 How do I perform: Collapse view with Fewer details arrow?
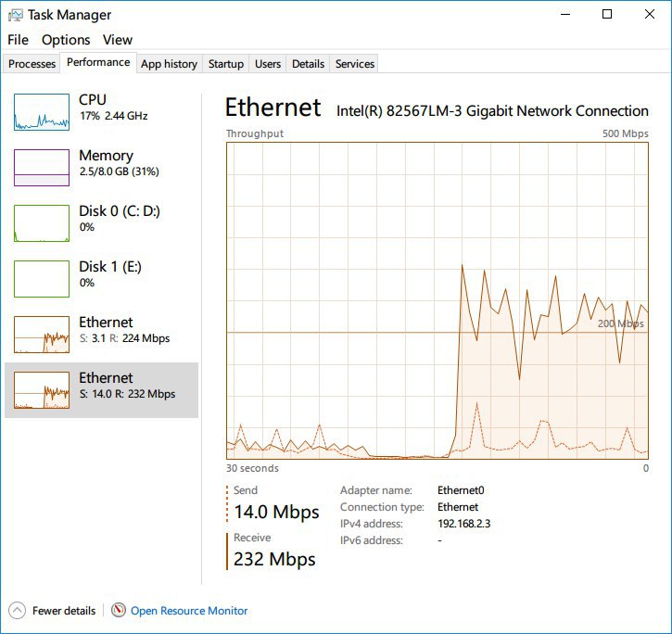17,611
